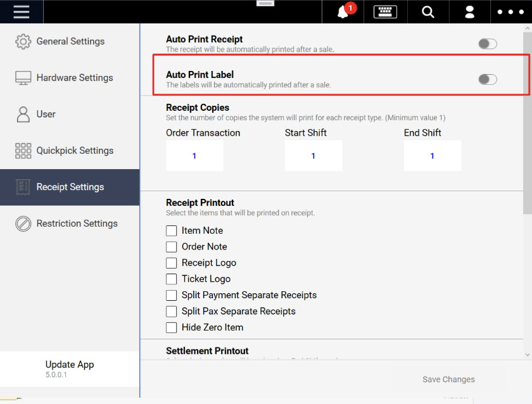532x404 pixels.
Task: Show the on-screen keyboard
Action: [x=385, y=12]
